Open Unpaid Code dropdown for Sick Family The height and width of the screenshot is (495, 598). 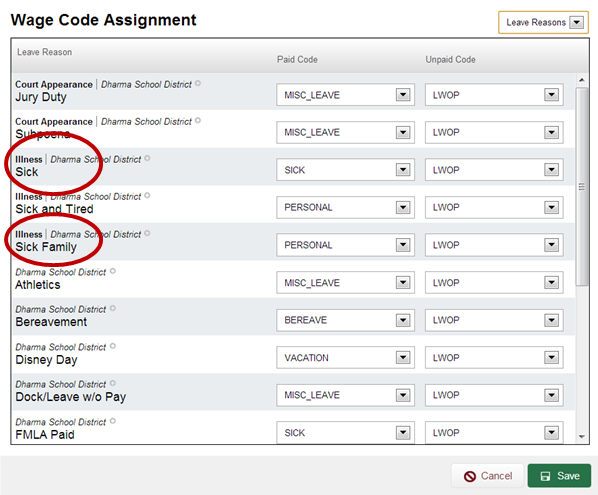tap(494, 245)
